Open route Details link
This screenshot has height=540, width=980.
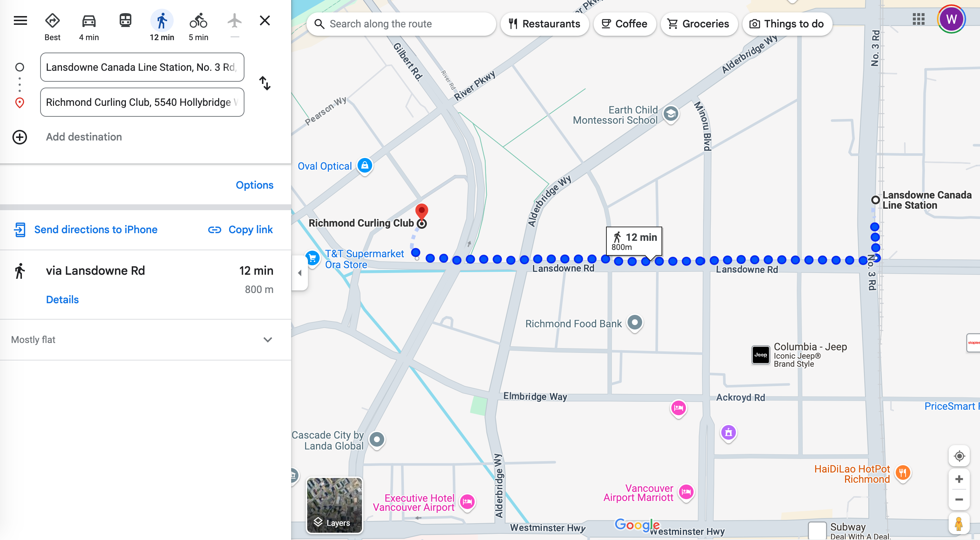(62, 300)
